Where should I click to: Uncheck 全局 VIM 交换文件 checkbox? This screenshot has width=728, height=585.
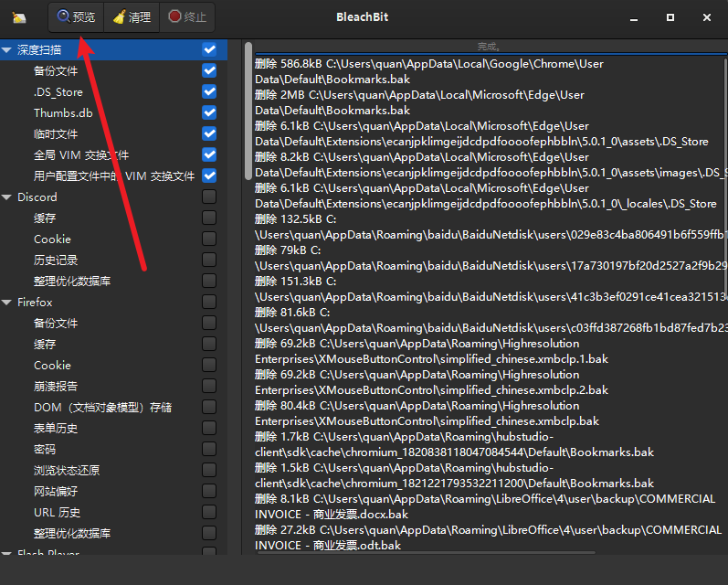[x=209, y=154]
